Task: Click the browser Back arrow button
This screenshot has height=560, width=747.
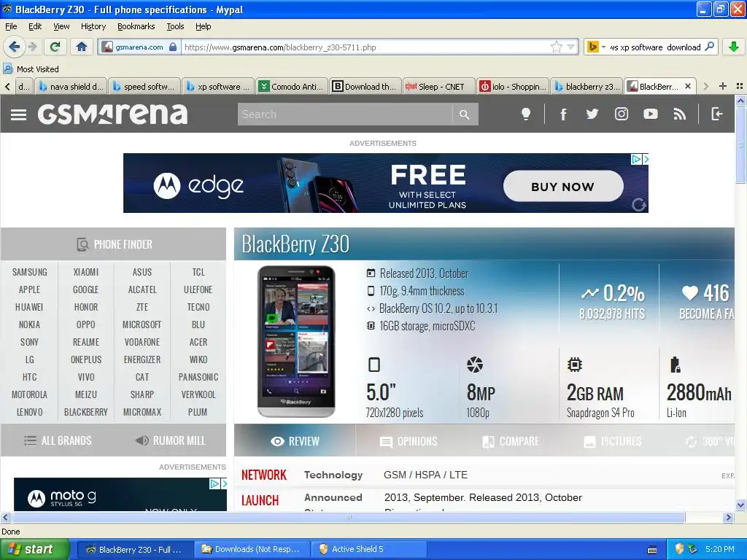Action: [x=14, y=47]
